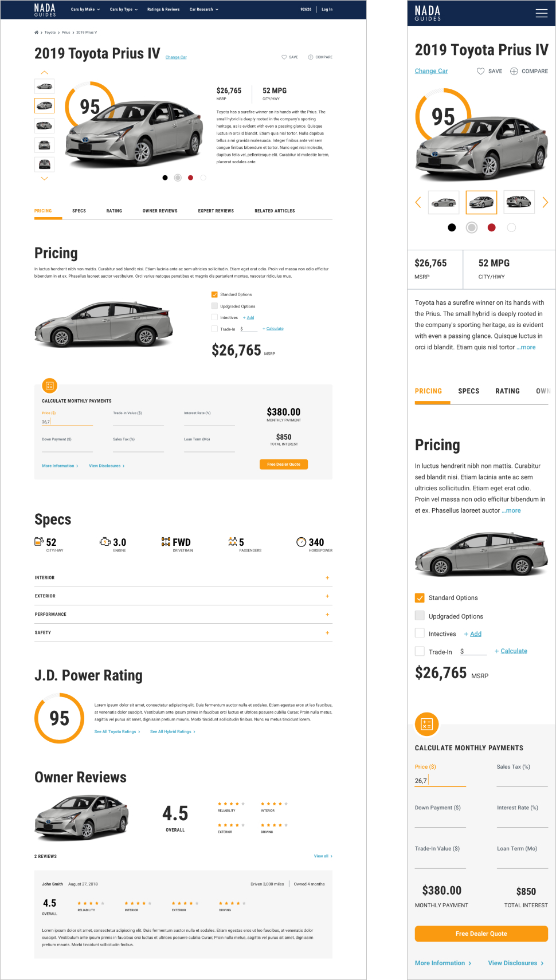Click the up arrow above desktop thumbnails
The height and width of the screenshot is (980, 556).
[44, 72]
